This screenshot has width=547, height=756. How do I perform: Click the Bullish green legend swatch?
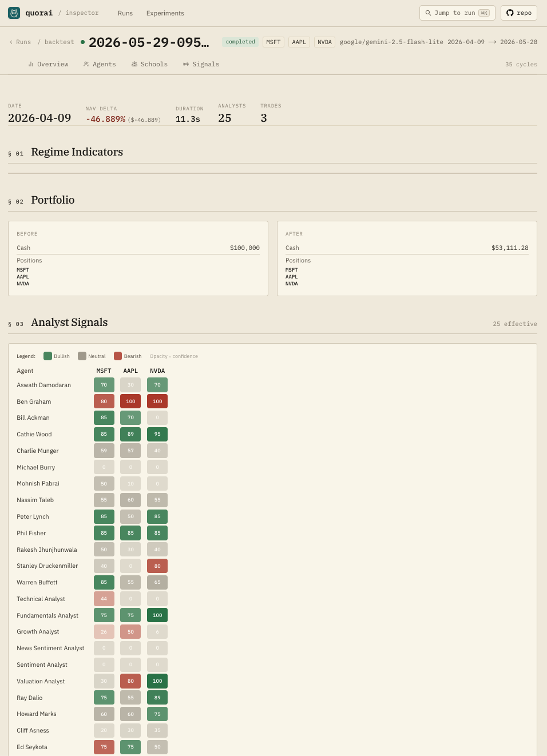pos(47,356)
